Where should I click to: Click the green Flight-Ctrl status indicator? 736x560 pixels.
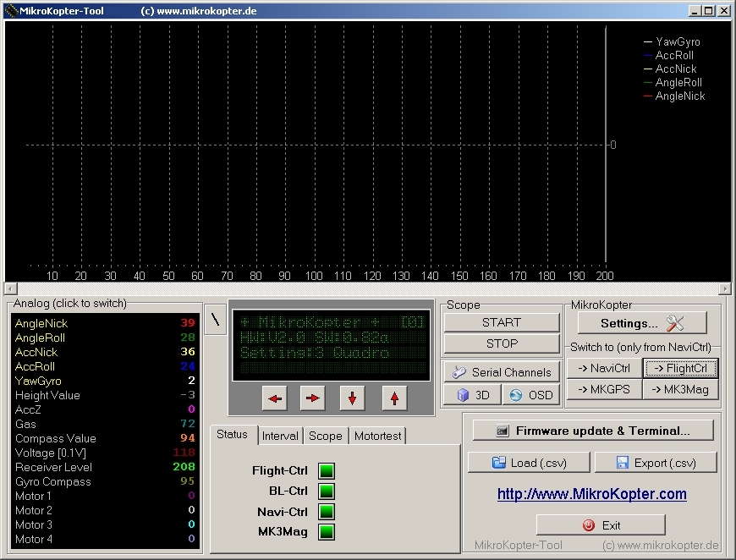coord(327,471)
